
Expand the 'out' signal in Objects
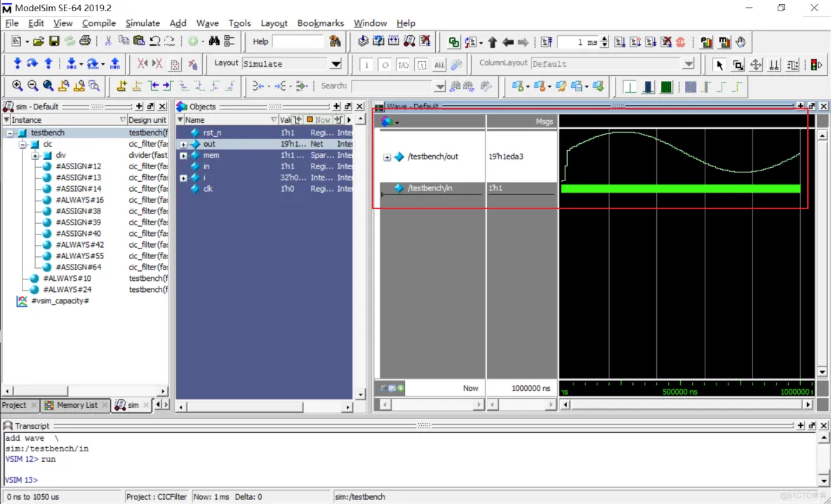(x=183, y=144)
